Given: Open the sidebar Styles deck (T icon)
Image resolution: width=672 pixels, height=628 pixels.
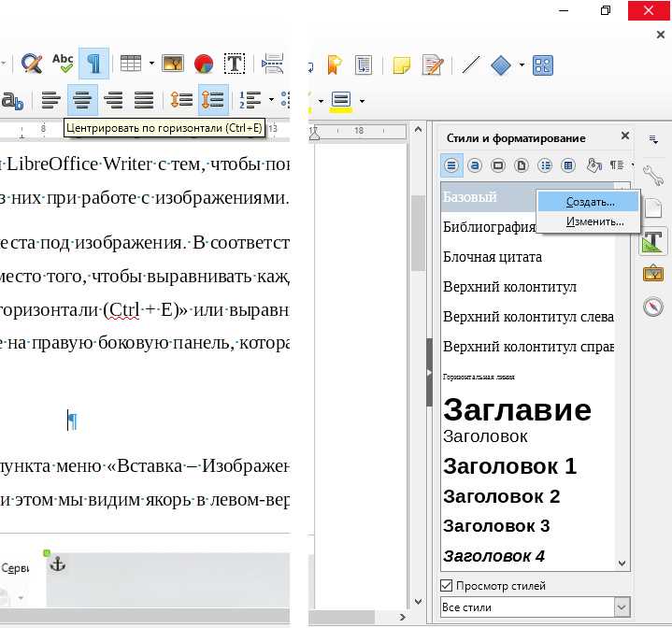Looking at the screenshot, I should coord(653,242).
